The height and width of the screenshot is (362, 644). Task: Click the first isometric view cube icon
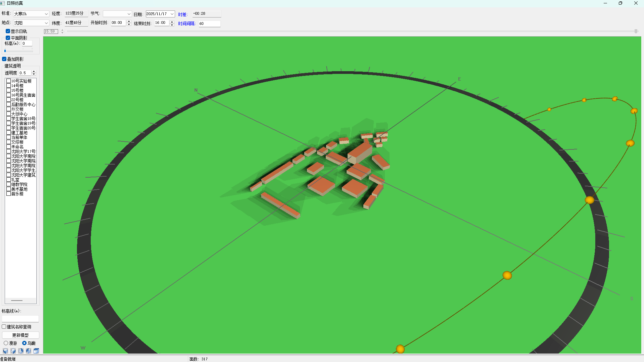pyautogui.click(x=5, y=351)
